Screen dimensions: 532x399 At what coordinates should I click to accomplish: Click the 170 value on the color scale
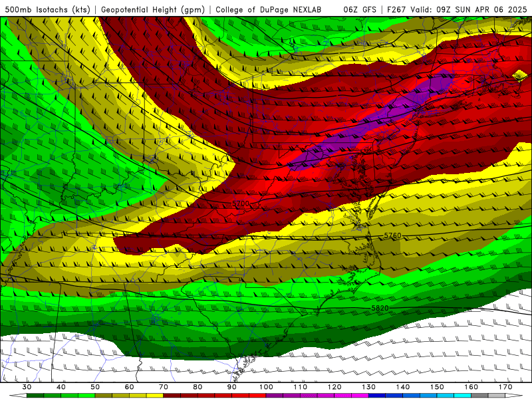(x=505, y=387)
